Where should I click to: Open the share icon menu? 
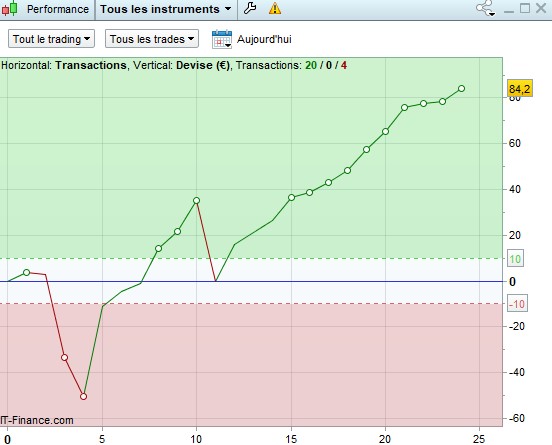(x=486, y=8)
